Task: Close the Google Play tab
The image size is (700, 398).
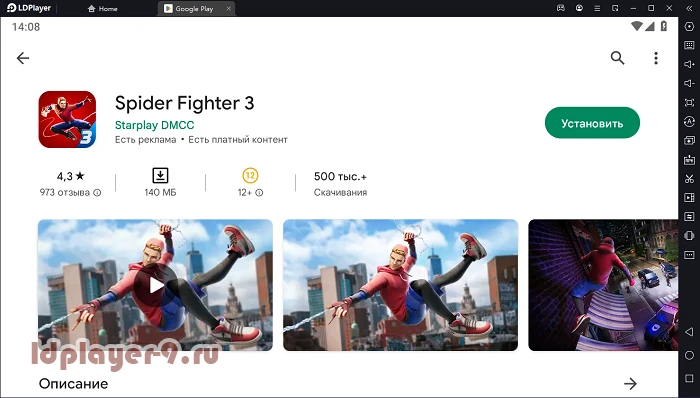Action: pos(228,8)
